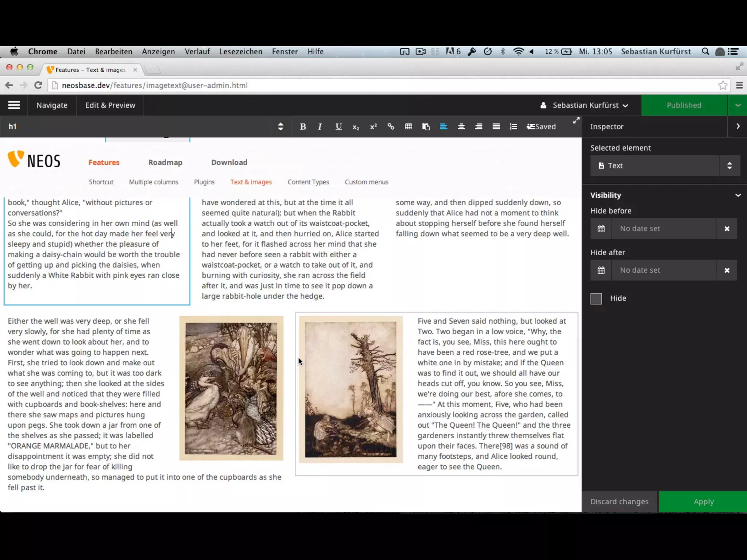Viewport: 747px width, 560px height.
Task: Create an ordered list
Action: tap(514, 127)
